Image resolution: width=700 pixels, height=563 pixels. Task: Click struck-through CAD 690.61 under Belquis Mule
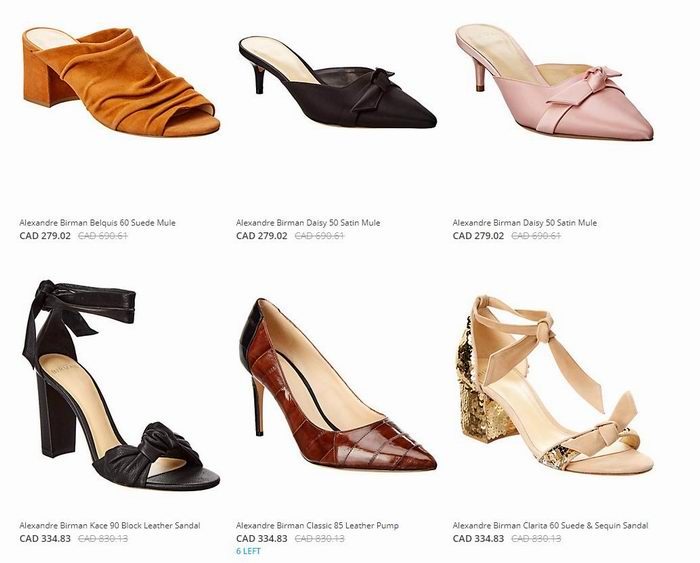pos(103,236)
